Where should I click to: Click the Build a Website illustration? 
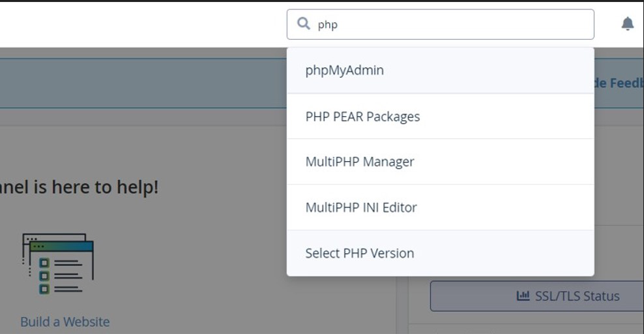click(x=58, y=265)
